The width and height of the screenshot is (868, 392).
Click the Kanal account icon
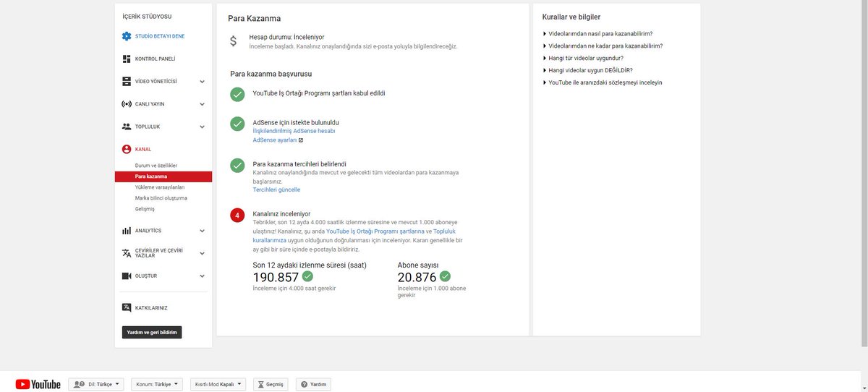coord(127,149)
